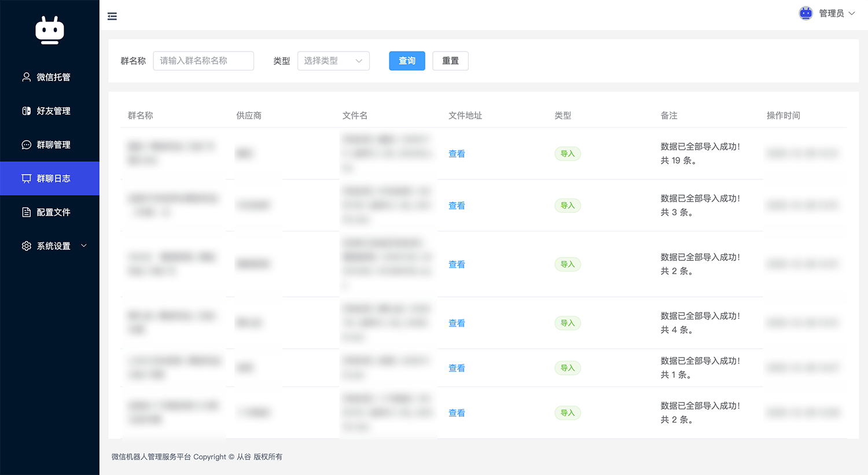This screenshot has width=868, height=475.
Task: Click the 群聊管理 chat bubble icon
Action: tap(27, 145)
